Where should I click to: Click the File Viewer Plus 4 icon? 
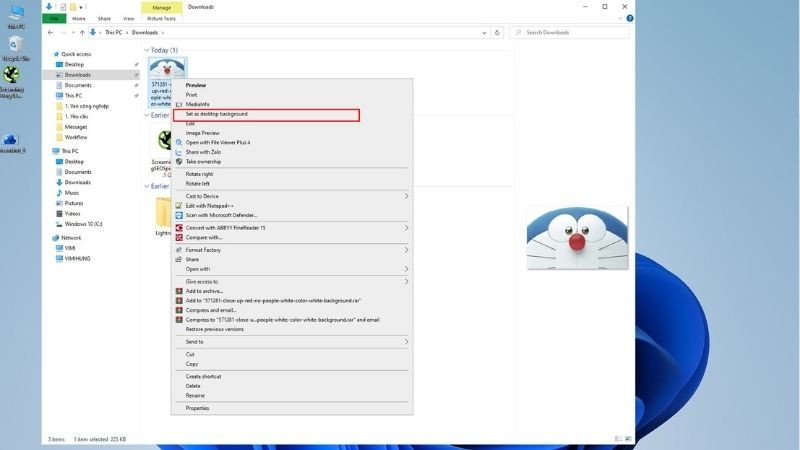179,142
